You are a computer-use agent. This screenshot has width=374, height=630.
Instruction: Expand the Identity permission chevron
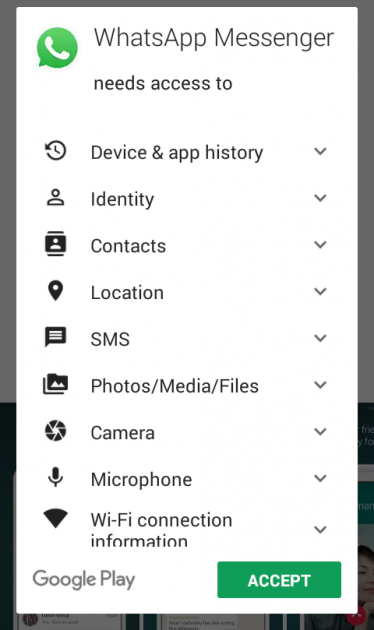pyautogui.click(x=320, y=198)
